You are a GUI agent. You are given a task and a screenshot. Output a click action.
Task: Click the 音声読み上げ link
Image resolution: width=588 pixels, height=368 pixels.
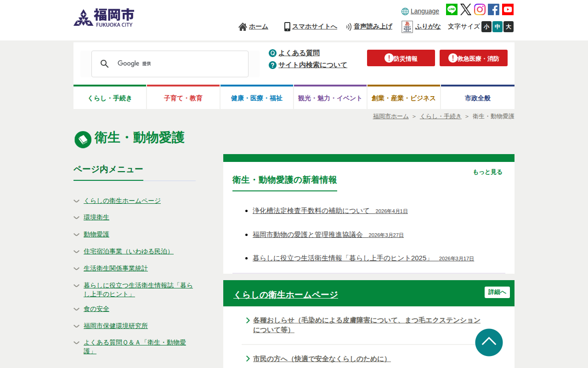[373, 27]
